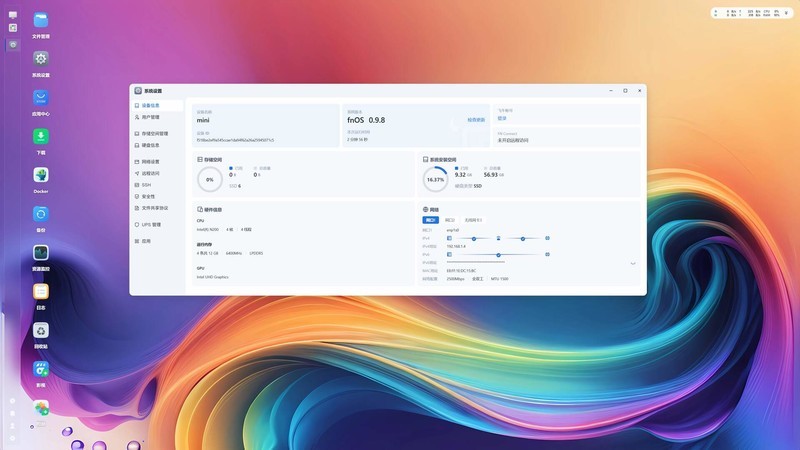Click the hardware info (硬件信息) card icon

tap(200, 210)
